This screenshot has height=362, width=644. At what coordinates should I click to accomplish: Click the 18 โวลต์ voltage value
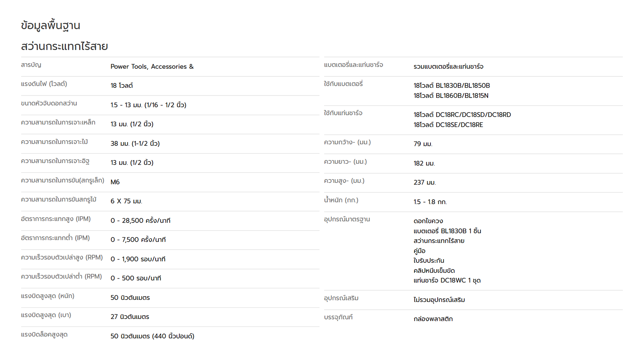[x=122, y=85]
